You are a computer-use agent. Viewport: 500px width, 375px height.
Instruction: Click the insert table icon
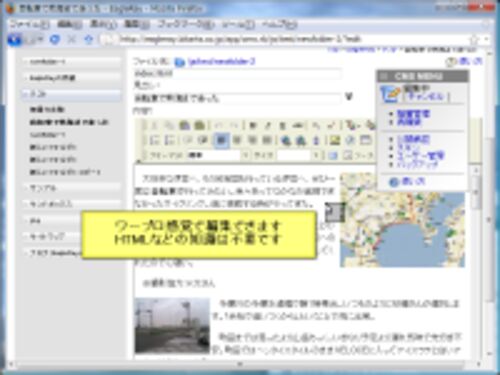[x=366, y=140]
